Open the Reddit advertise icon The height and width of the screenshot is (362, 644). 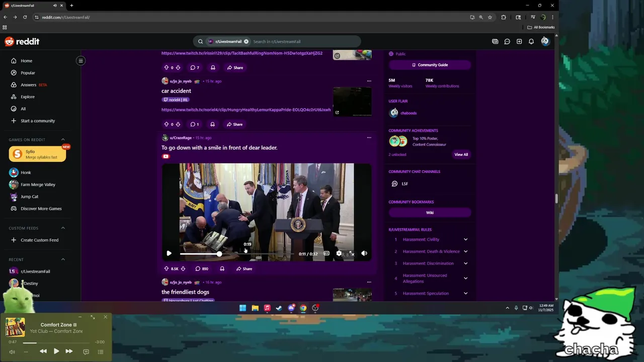495,42
